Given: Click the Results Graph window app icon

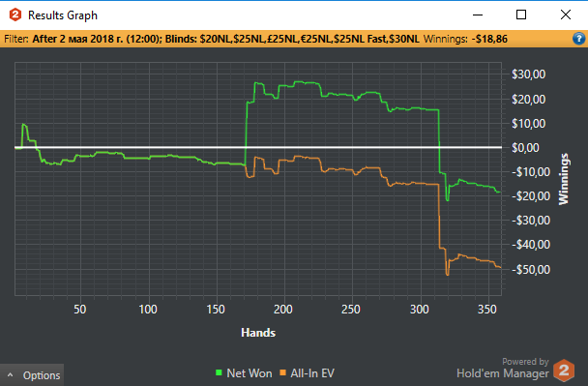Looking at the screenshot, I should (x=15, y=15).
